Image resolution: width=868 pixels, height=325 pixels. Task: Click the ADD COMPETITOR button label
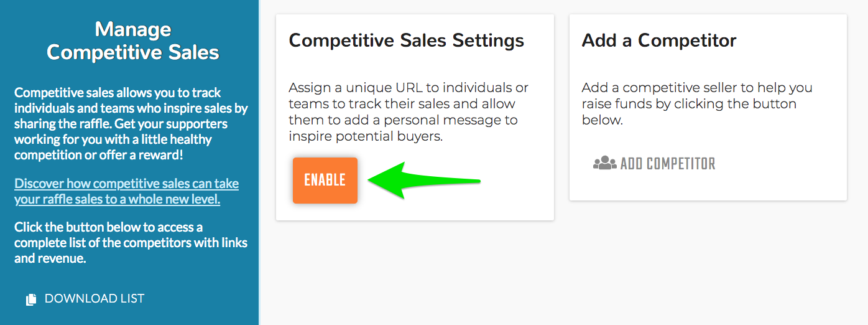coord(668,164)
